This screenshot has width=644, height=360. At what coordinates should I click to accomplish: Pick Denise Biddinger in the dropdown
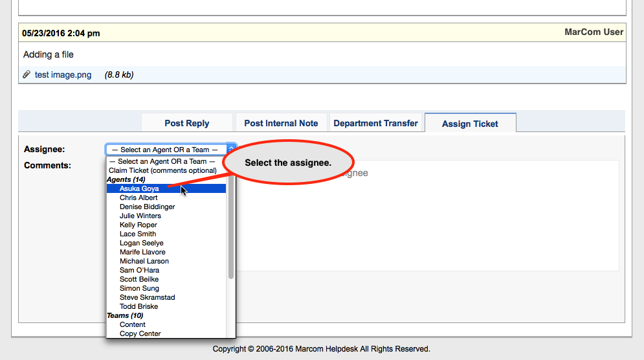(x=166, y=207)
